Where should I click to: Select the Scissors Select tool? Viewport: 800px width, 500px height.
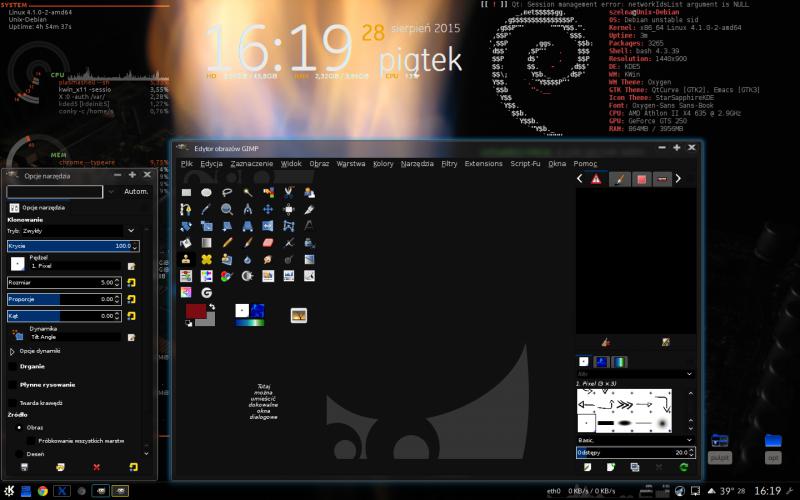(289, 192)
